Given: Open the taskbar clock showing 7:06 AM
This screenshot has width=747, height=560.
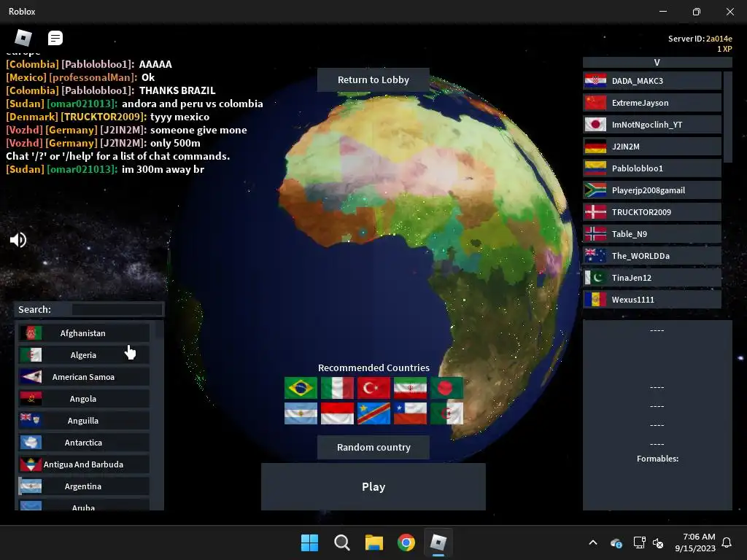Looking at the screenshot, I should point(695,542).
